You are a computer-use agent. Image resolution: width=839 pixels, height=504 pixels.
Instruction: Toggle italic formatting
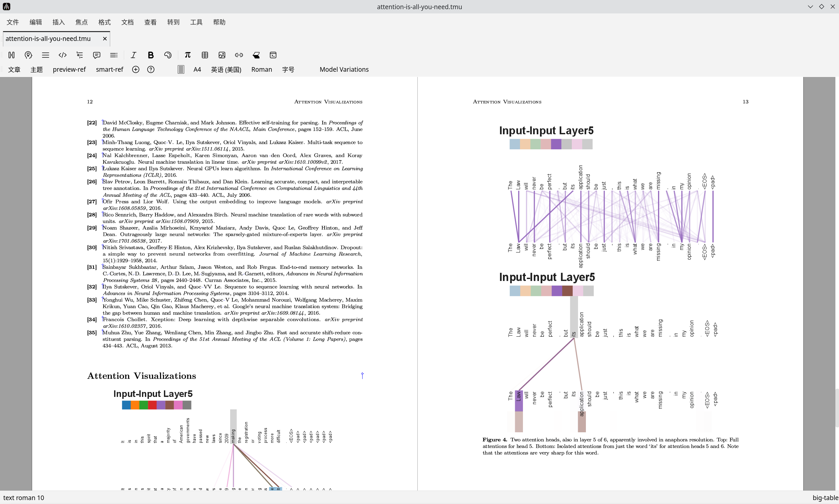pos(133,55)
